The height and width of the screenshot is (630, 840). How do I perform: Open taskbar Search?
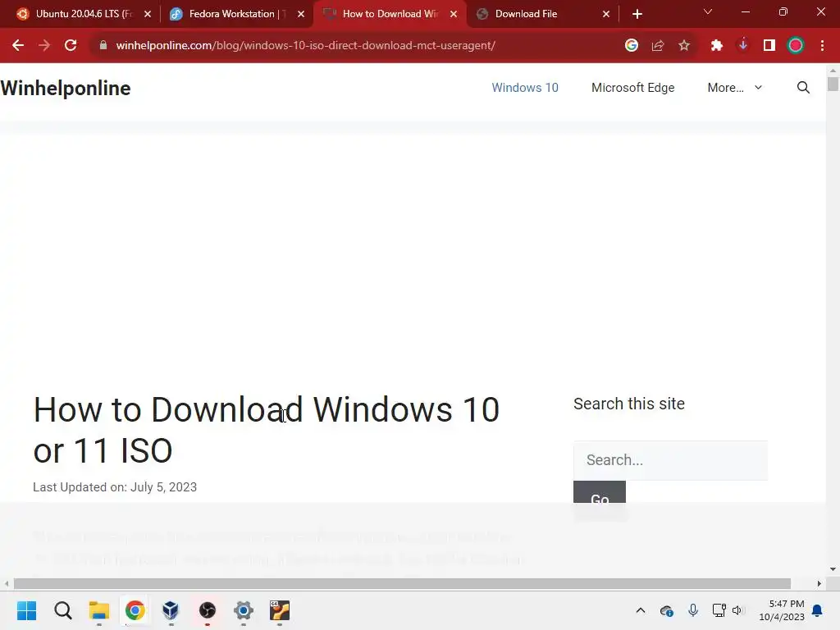[x=62, y=610]
